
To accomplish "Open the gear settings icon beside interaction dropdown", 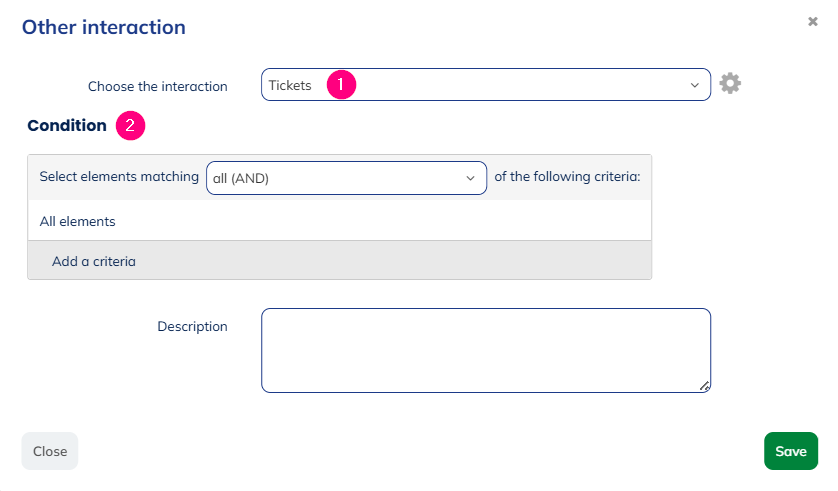I will click(x=730, y=84).
